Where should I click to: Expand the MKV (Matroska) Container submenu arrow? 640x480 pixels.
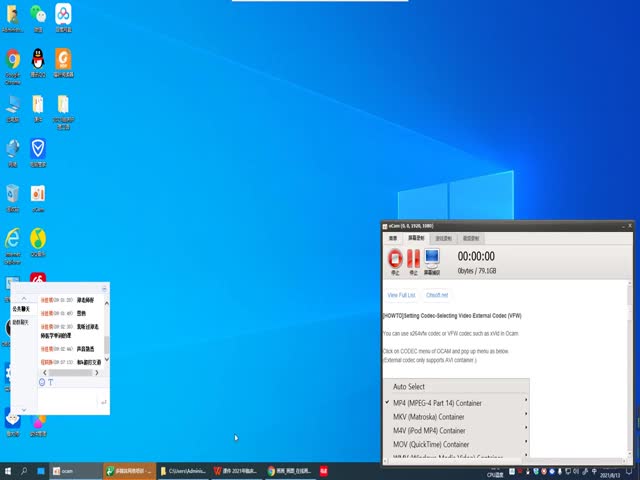(x=526, y=417)
